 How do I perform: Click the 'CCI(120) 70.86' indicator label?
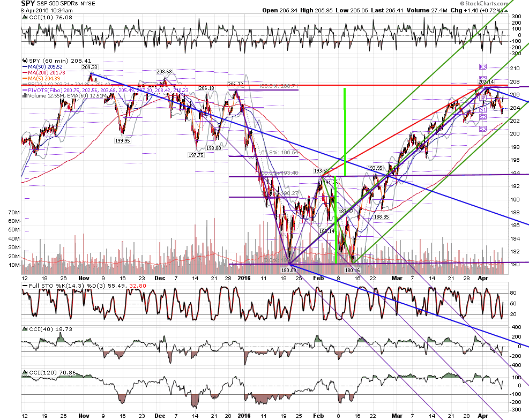[x=53, y=372]
